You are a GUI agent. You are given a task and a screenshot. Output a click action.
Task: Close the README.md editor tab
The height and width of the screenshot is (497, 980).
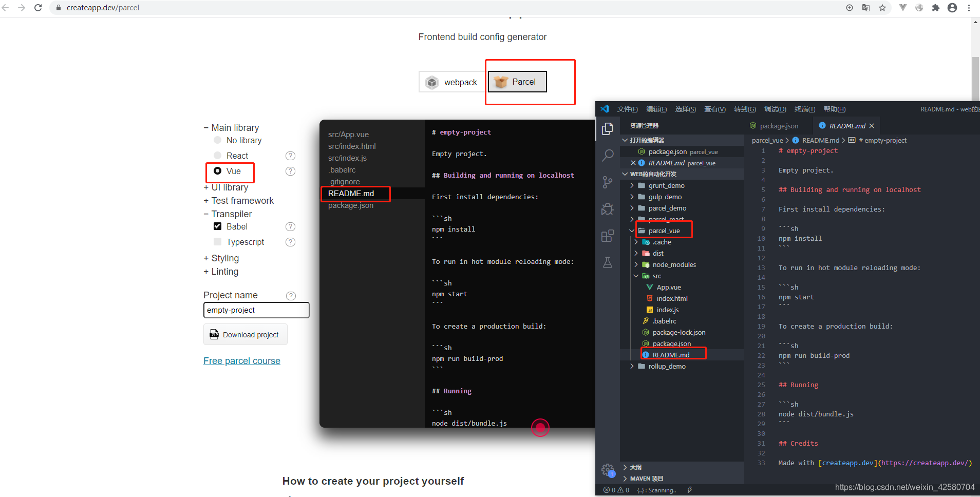click(872, 126)
